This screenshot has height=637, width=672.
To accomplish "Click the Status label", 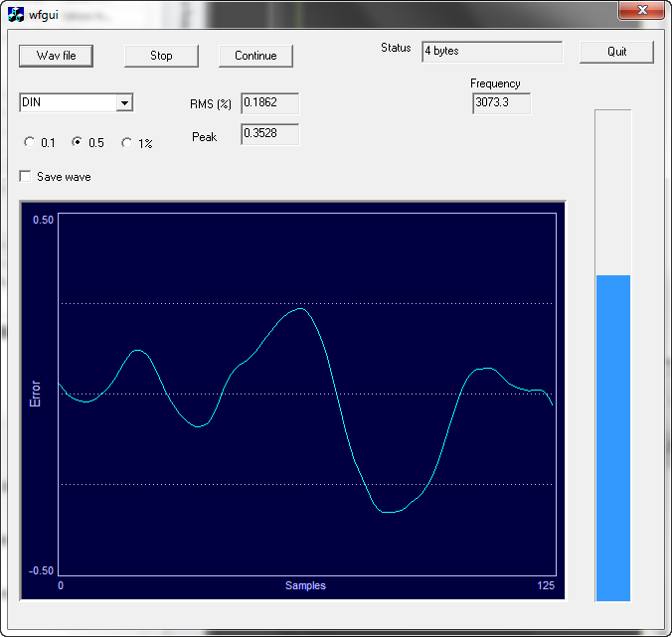I will pyautogui.click(x=396, y=48).
